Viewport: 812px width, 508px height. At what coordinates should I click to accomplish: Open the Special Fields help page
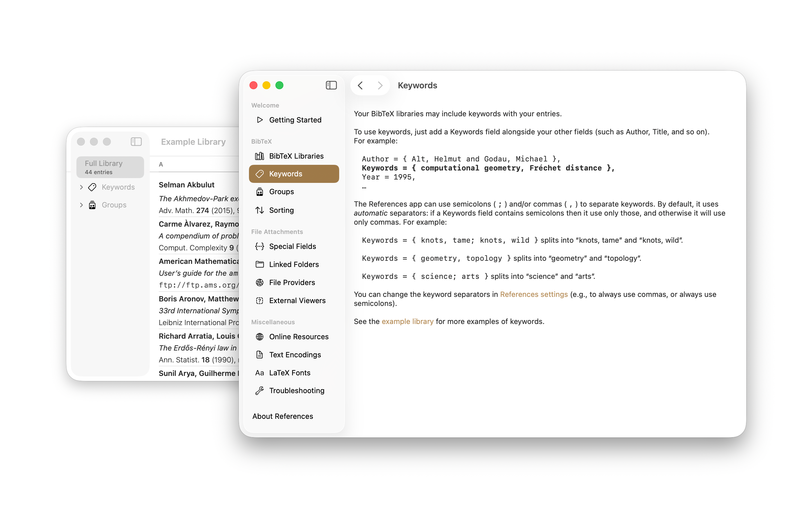pos(294,246)
